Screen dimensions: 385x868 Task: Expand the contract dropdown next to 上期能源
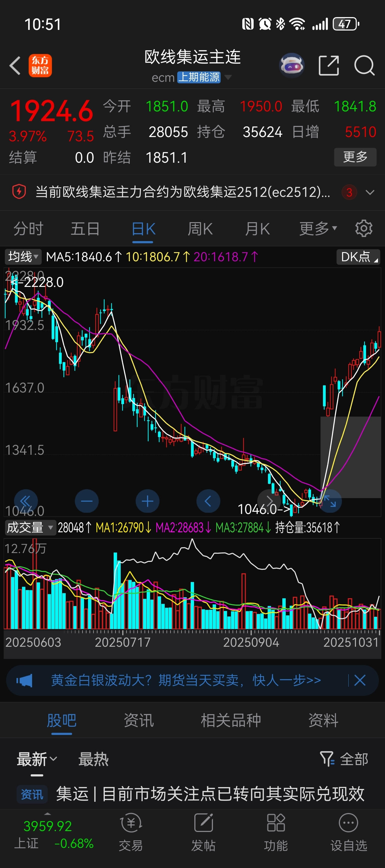click(228, 77)
